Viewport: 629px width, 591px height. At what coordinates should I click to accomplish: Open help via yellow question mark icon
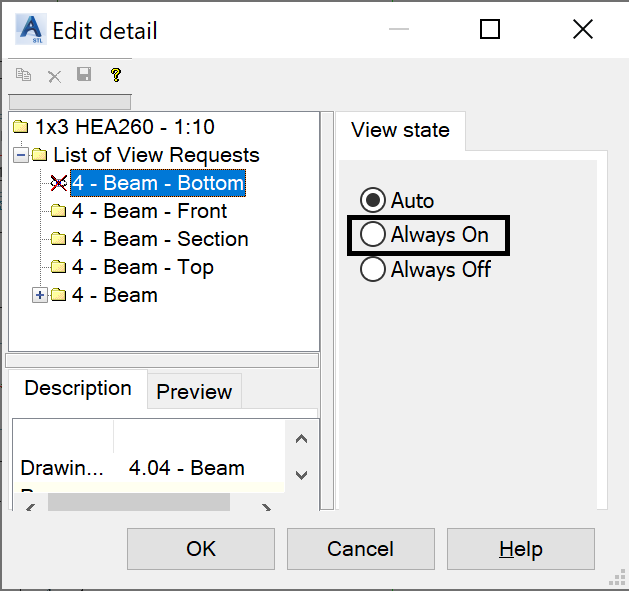pos(116,75)
